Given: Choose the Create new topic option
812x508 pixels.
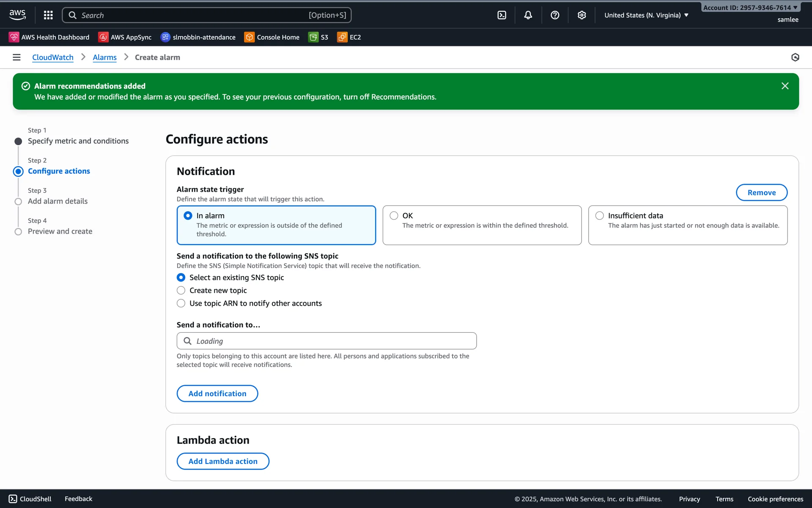Looking at the screenshot, I should 181,290.
